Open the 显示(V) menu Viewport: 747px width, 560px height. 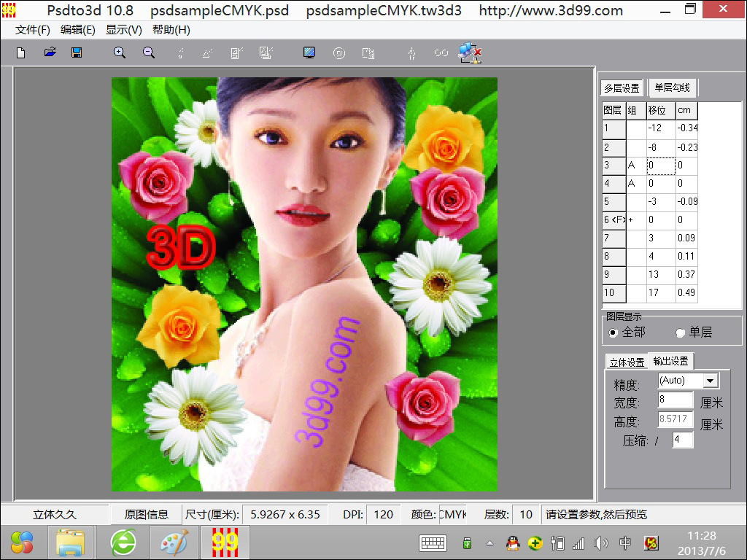point(124,30)
